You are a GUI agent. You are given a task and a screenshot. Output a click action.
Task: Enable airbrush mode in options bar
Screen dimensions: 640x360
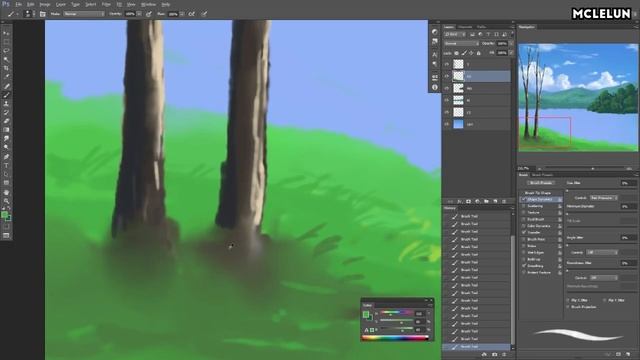coord(191,14)
